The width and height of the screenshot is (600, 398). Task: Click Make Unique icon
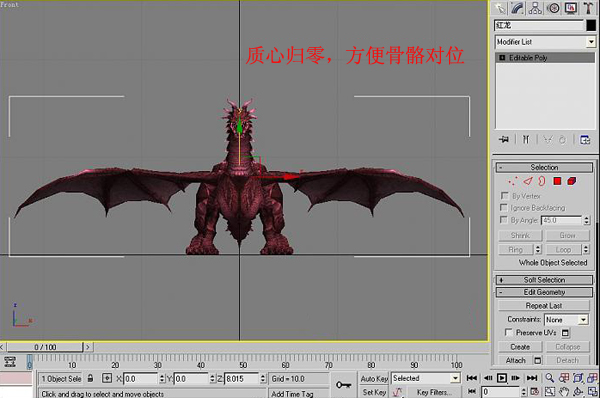548,140
